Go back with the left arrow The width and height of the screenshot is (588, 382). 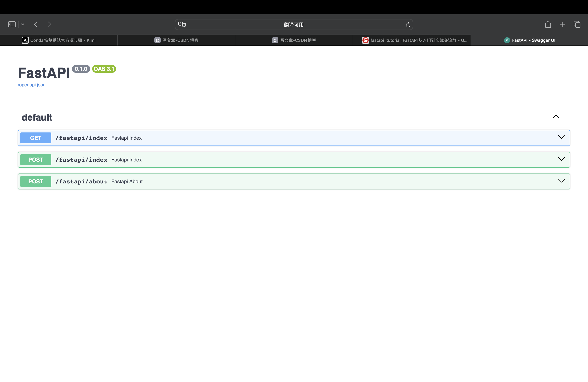[x=36, y=24]
